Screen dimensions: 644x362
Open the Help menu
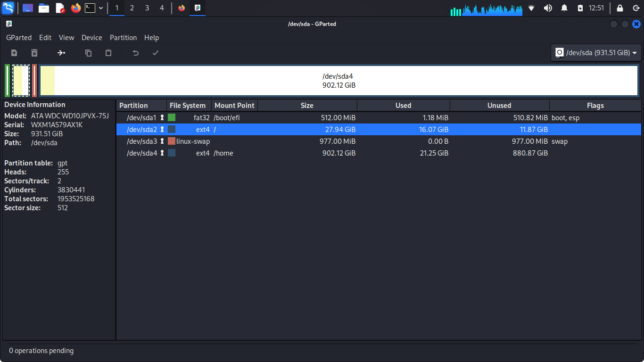[151, 38]
